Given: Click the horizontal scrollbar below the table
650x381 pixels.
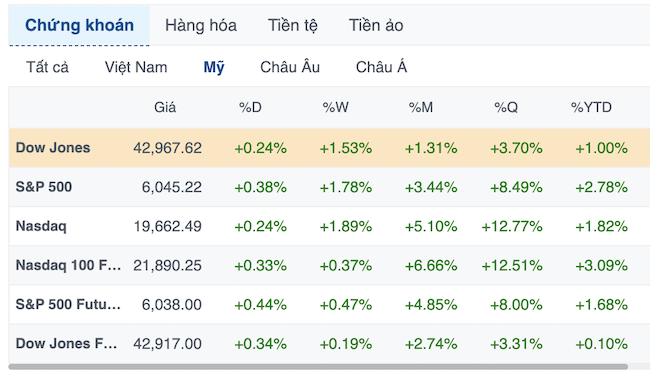Looking at the screenshot, I should point(318,366).
